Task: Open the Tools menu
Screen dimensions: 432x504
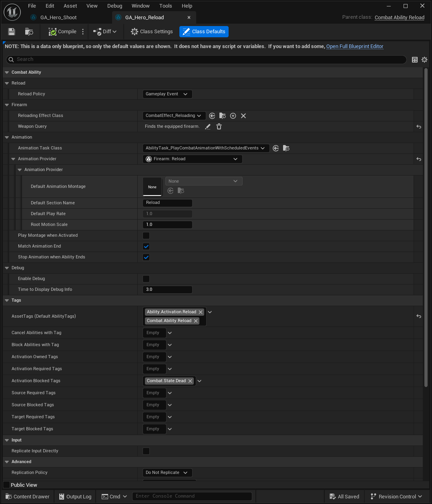Action: pyautogui.click(x=166, y=6)
